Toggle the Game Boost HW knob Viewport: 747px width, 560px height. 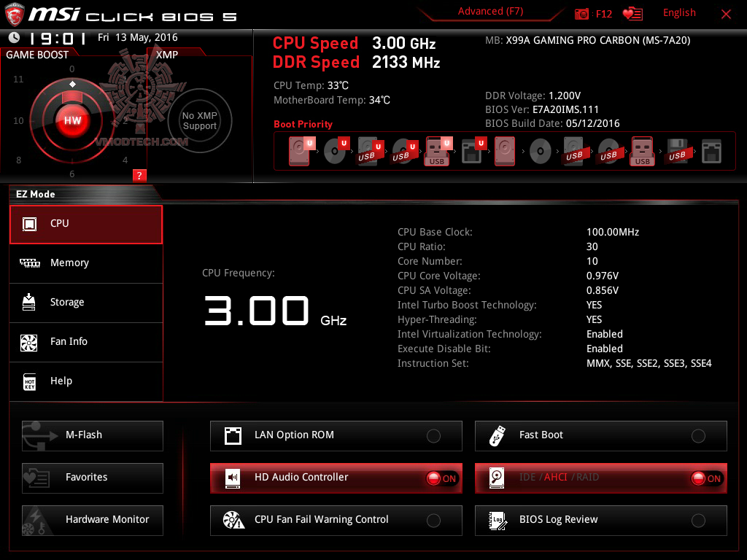click(x=72, y=120)
